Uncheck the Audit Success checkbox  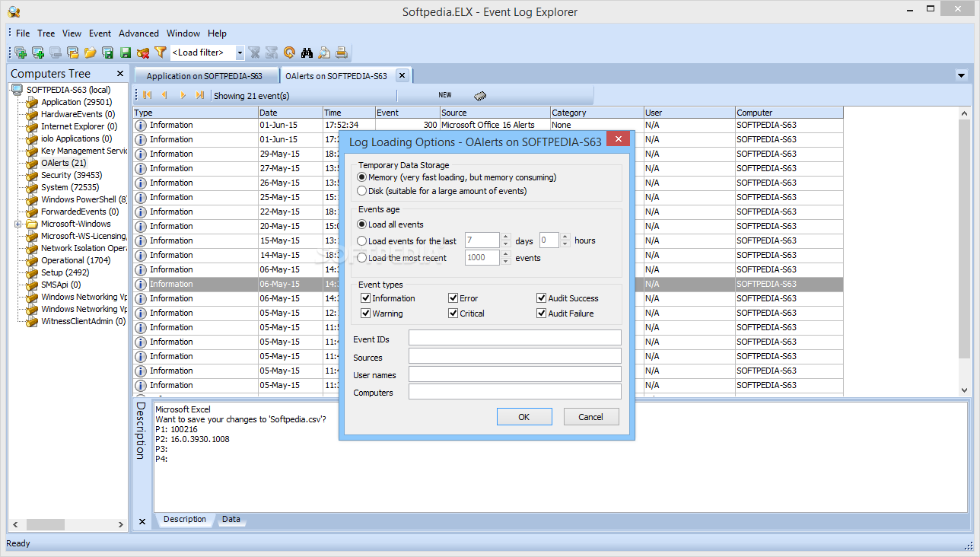542,298
